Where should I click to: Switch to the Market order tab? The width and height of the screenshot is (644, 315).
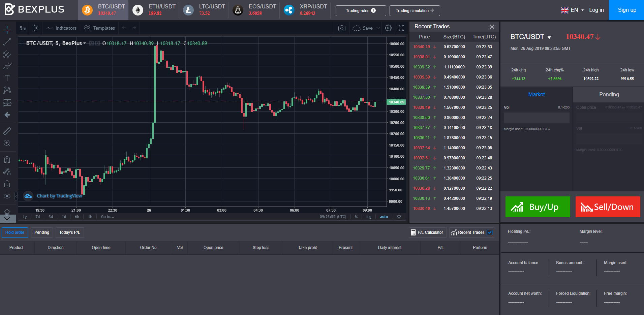point(536,95)
